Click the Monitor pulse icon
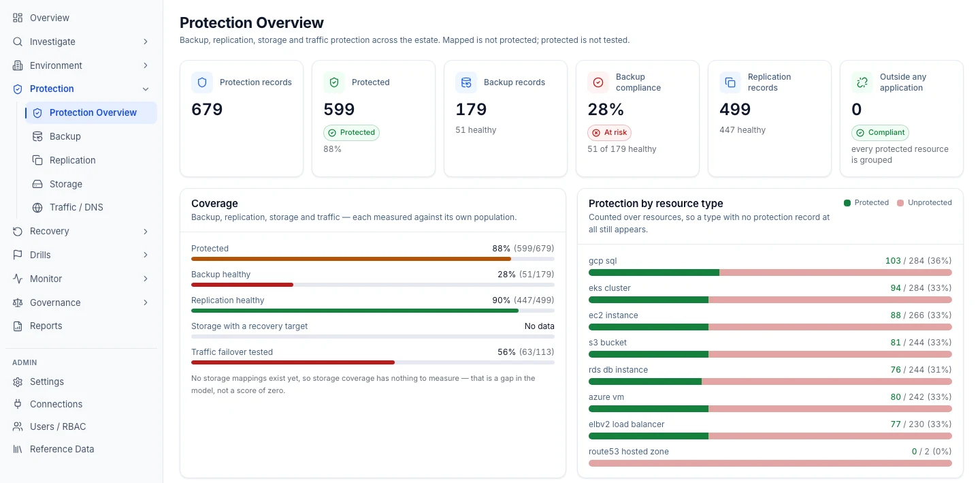980x483 pixels. pyautogui.click(x=18, y=279)
